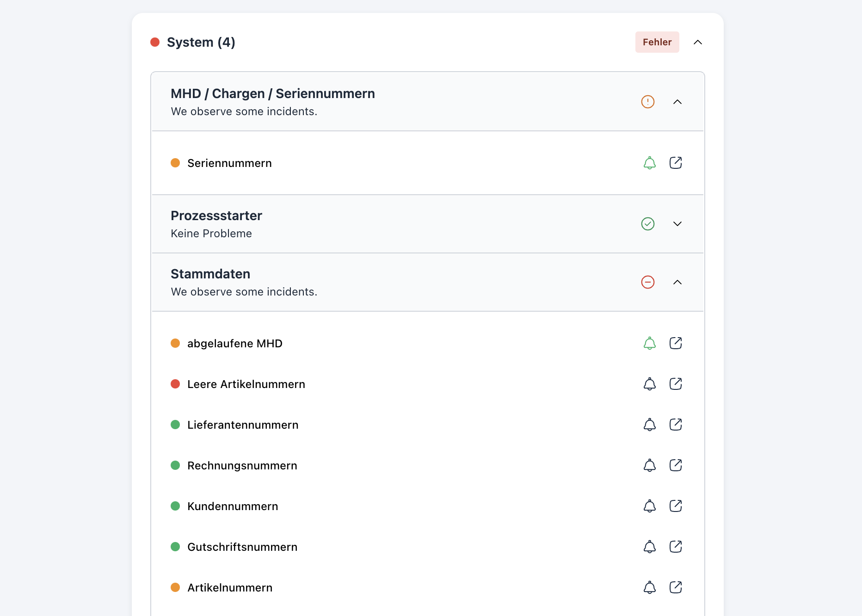862x616 pixels.
Task: Click the red status dot next to System
Action: point(155,42)
